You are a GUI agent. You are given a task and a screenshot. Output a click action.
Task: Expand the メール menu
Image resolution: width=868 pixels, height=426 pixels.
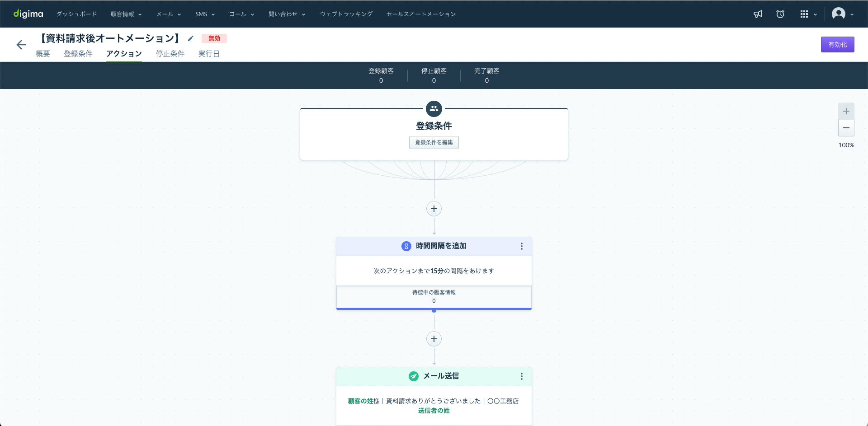(169, 14)
